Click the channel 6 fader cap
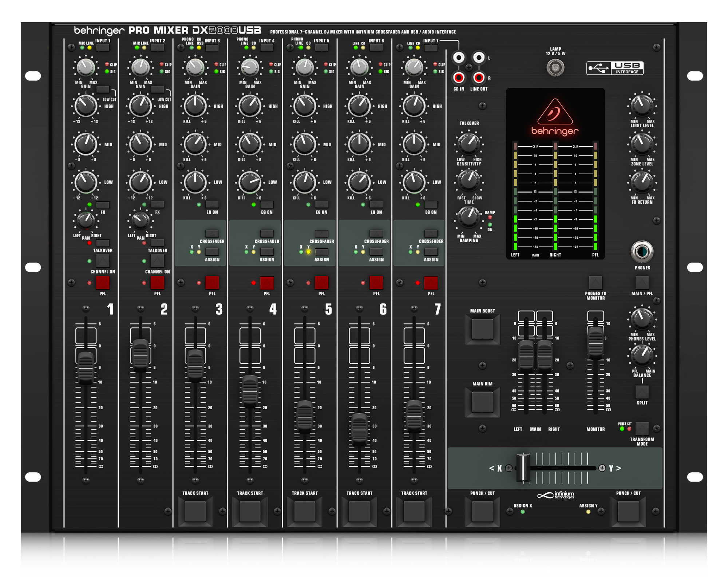The height and width of the screenshot is (577, 728). (x=359, y=429)
